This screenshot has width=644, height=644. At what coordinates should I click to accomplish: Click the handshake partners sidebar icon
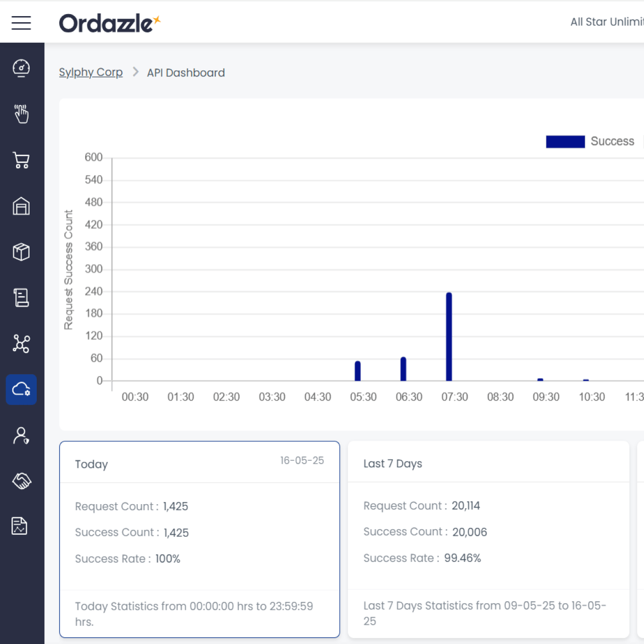21,481
